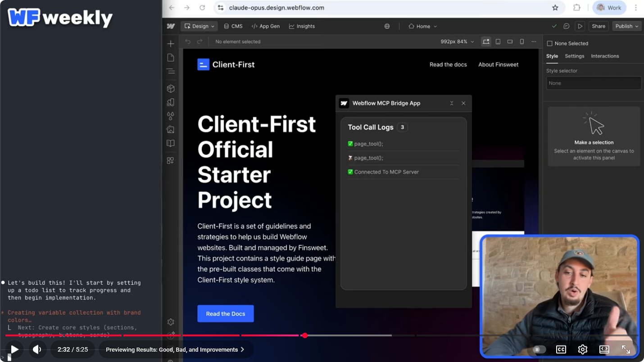644x362 pixels.
Task: Open the Pages panel icon
Action: 171,58
